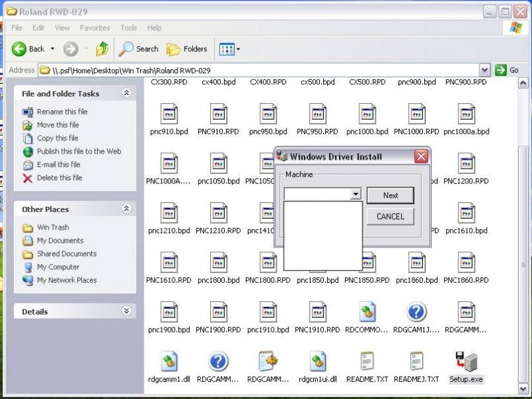Open the Tools menu
Screen dimensions: 532x399
[x=128, y=28]
